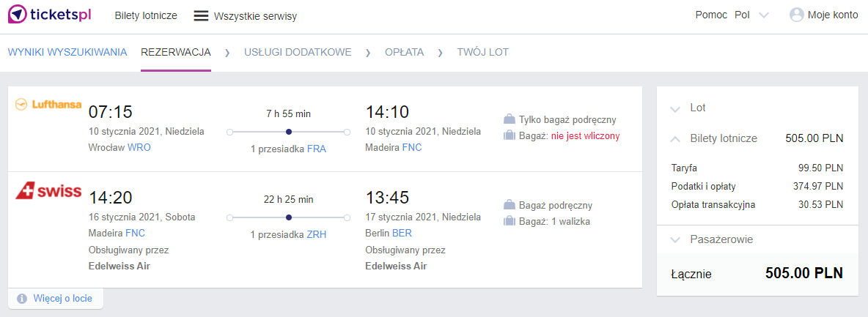Click the tickets.pl logo icon

(x=17, y=15)
